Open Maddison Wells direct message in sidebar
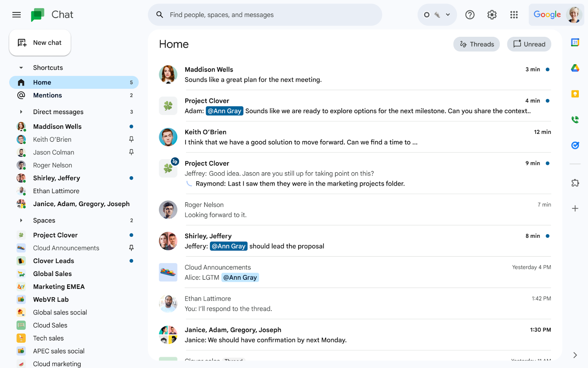588x368 pixels. click(x=74, y=127)
